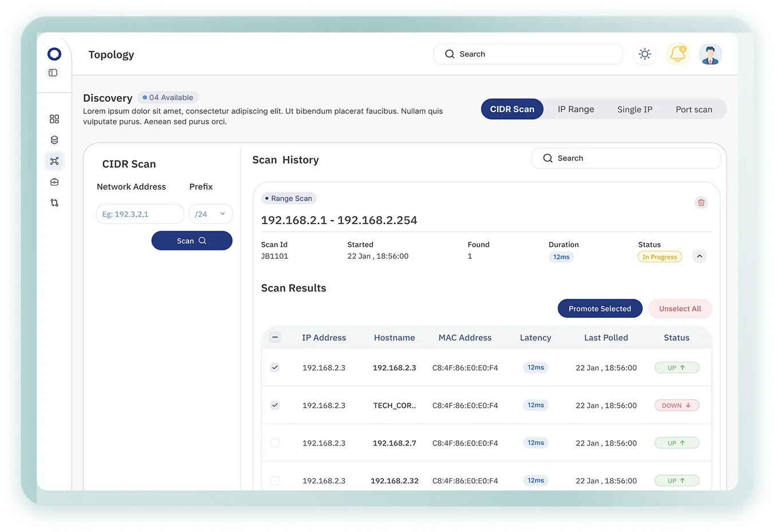775x532 pixels.
Task: Click the circular app logo icon
Action: [54, 54]
